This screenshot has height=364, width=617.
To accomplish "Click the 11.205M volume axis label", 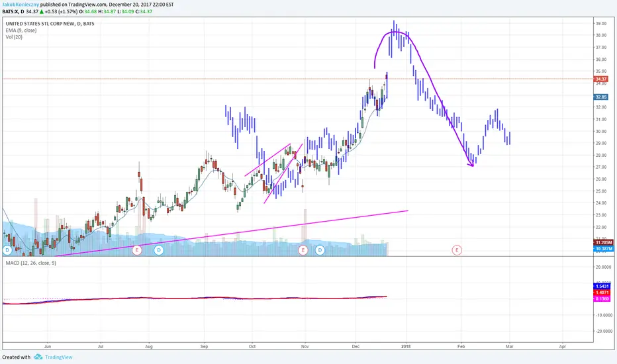I will (x=603, y=242).
